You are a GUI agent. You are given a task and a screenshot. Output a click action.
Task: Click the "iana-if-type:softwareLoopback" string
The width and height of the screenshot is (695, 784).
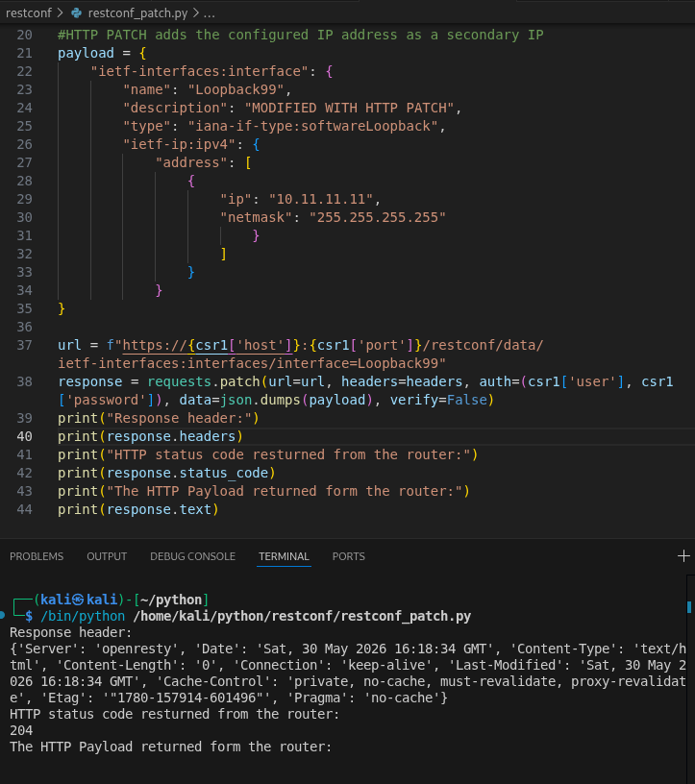[312, 126]
